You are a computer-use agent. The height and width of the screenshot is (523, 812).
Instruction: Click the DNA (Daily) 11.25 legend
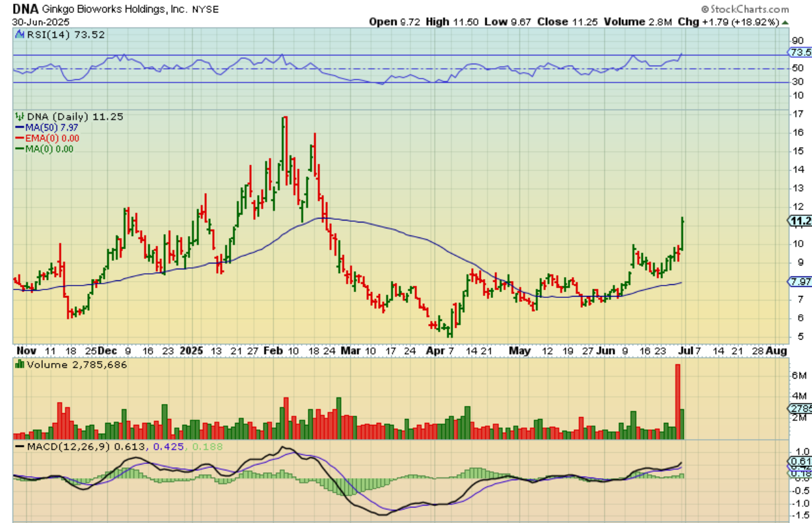74,116
